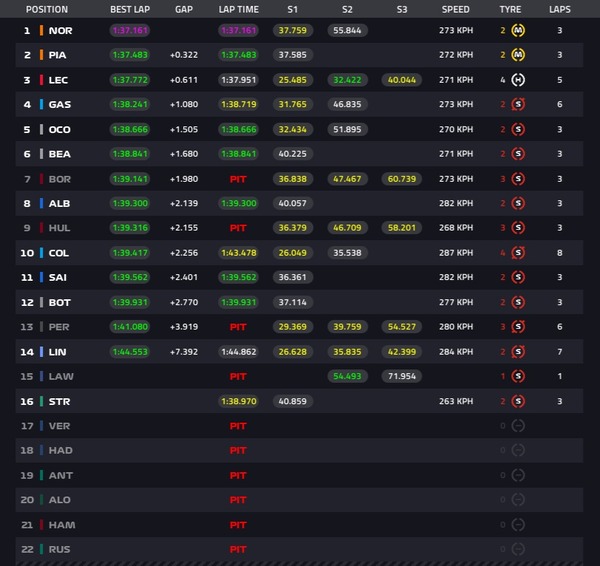Click LEC's S2 time 32.422
The image size is (600, 566).
(x=347, y=80)
